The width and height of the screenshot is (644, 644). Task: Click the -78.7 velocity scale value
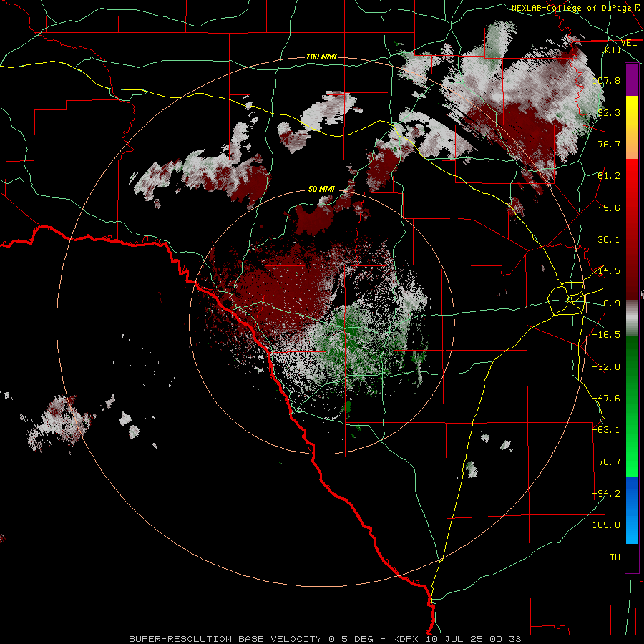607,462
